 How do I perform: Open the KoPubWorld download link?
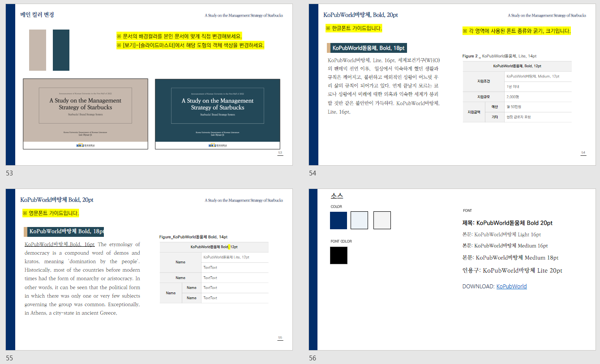512,287
